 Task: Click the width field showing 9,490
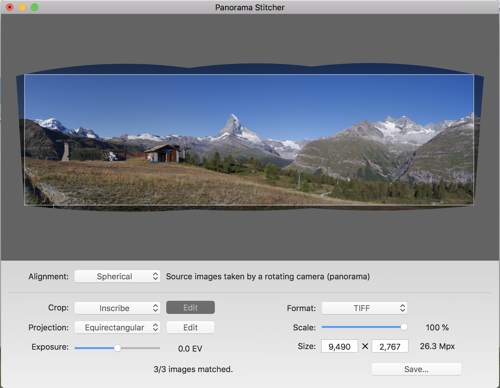pos(339,346)
